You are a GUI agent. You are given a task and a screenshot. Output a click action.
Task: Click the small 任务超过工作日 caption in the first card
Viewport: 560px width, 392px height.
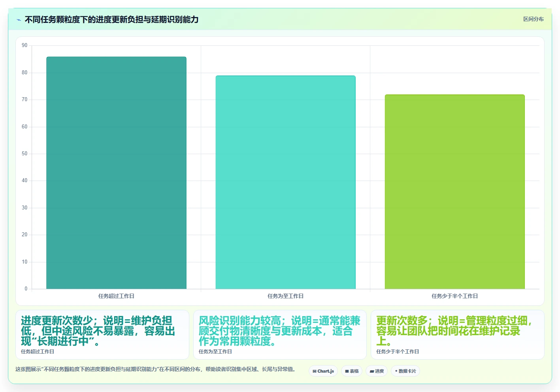[38, 352]
